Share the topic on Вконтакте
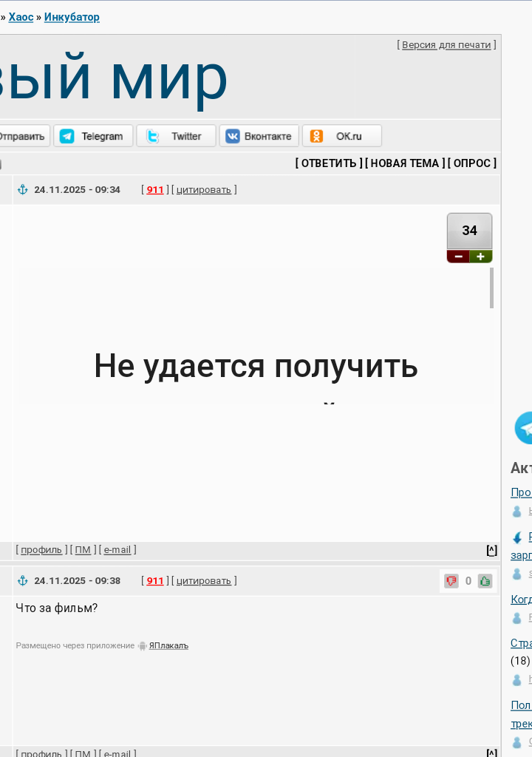 tap(259, 136)
